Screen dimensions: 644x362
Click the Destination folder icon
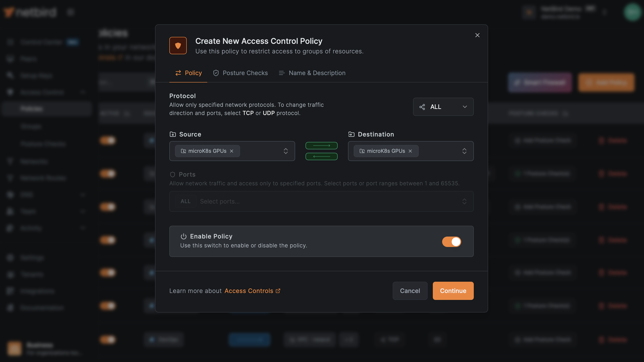point(351,134)
